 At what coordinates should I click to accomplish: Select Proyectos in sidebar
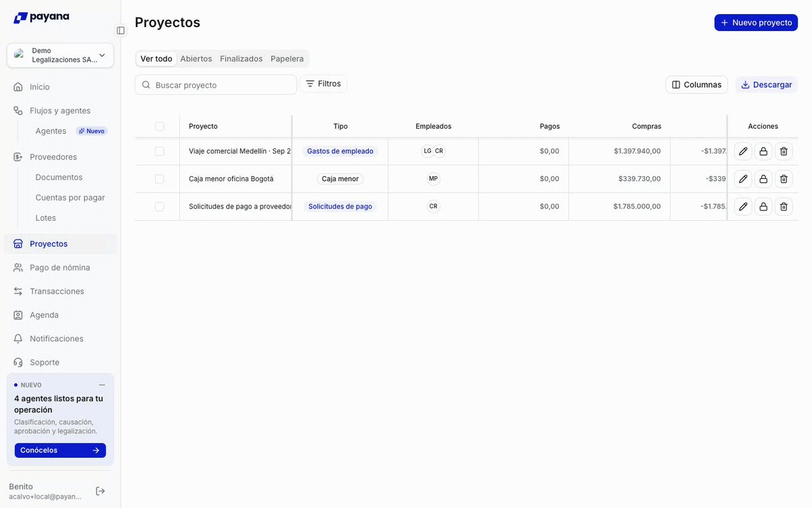coord(60,244)
